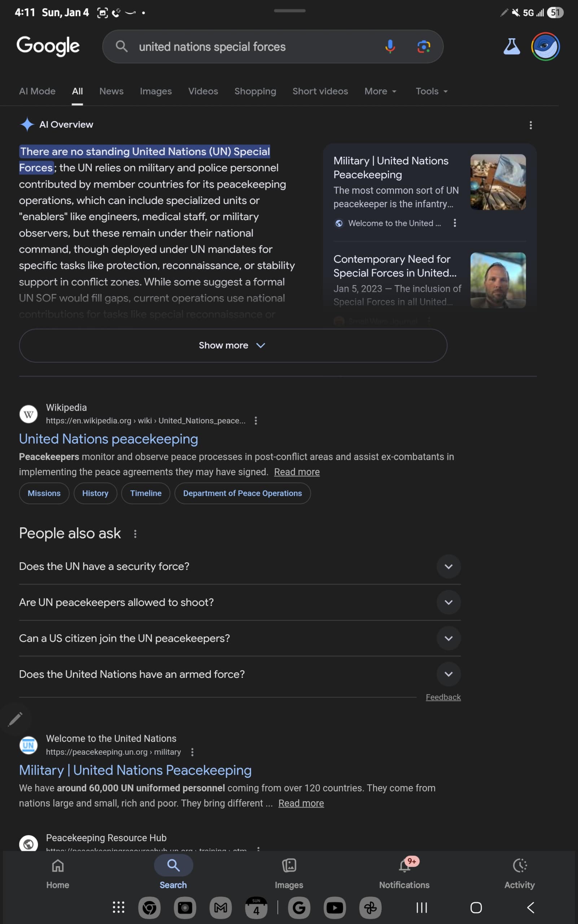
Task: Open AI Overview three-dot options menu
Action: click(530, 125)
